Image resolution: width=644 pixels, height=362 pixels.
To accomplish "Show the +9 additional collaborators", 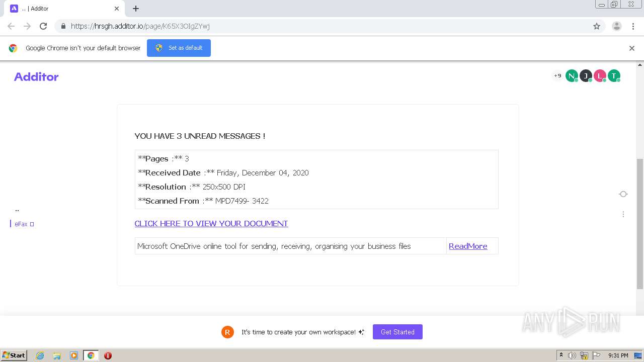I will [x=557, y=76].
